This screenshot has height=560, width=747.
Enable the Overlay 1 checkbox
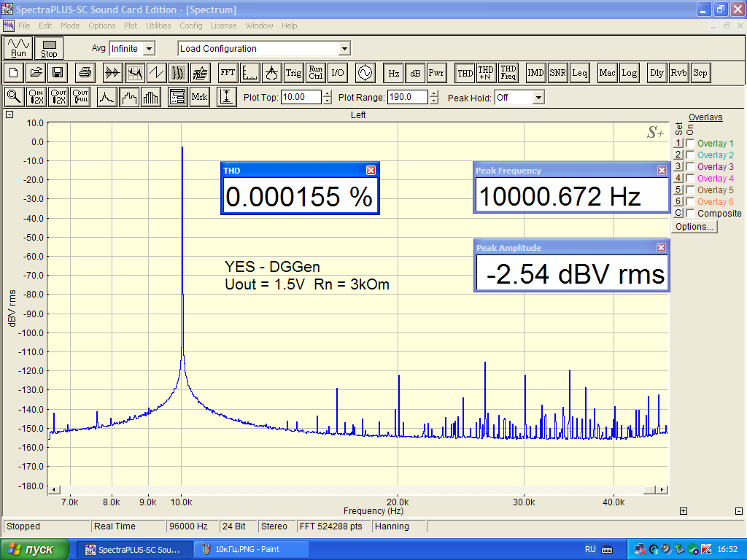point(690,144)
